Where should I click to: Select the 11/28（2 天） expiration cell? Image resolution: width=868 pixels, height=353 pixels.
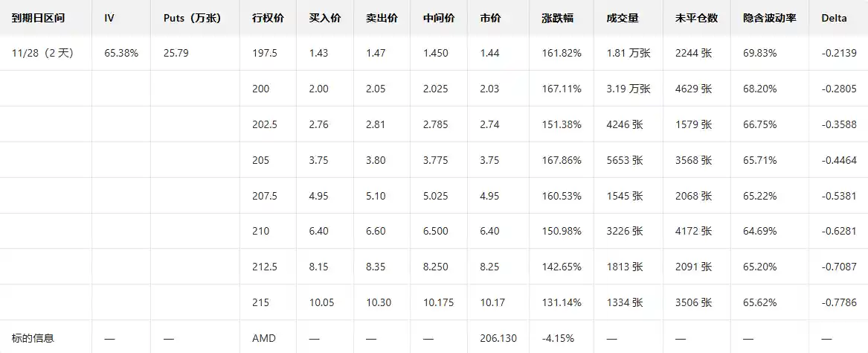[41, 53]
